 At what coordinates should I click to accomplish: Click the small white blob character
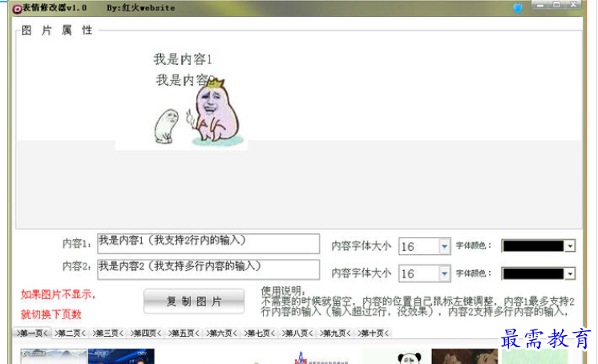pos(166,127)
